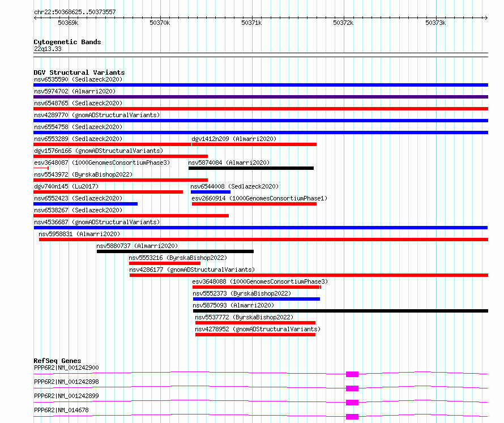The image size is (504, 423).
Task: Click the 50370k ruler position label
Action: tap(160, 23)
